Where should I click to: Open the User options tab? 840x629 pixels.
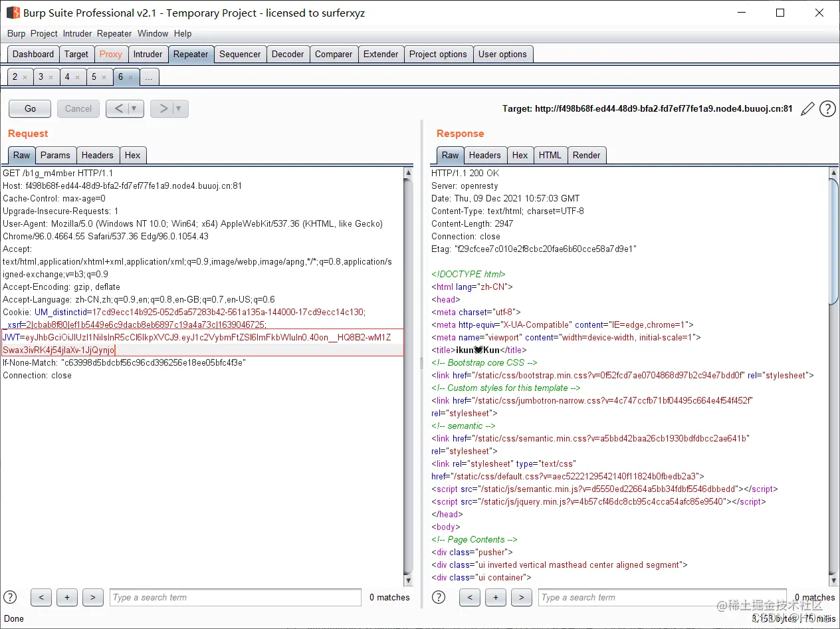point(502,54)
